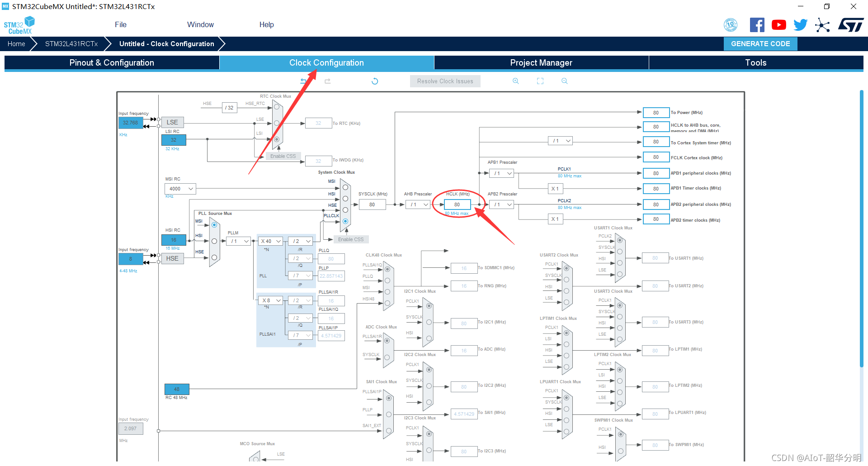This screenshot has height=466, width=868.
Task: Open the PLL X 40 multiplier dropdown
Action: pos(270,241)
